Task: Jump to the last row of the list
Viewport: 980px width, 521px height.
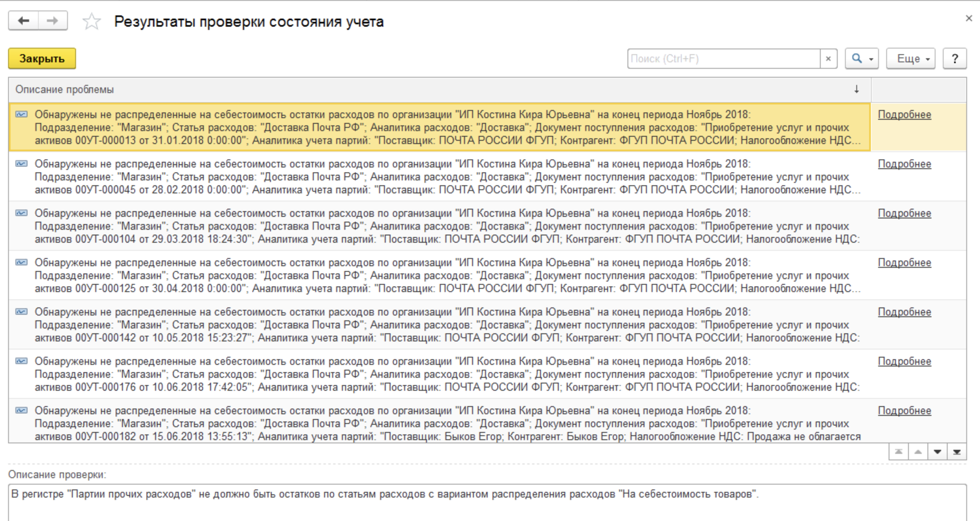Action: click(957, 452)
